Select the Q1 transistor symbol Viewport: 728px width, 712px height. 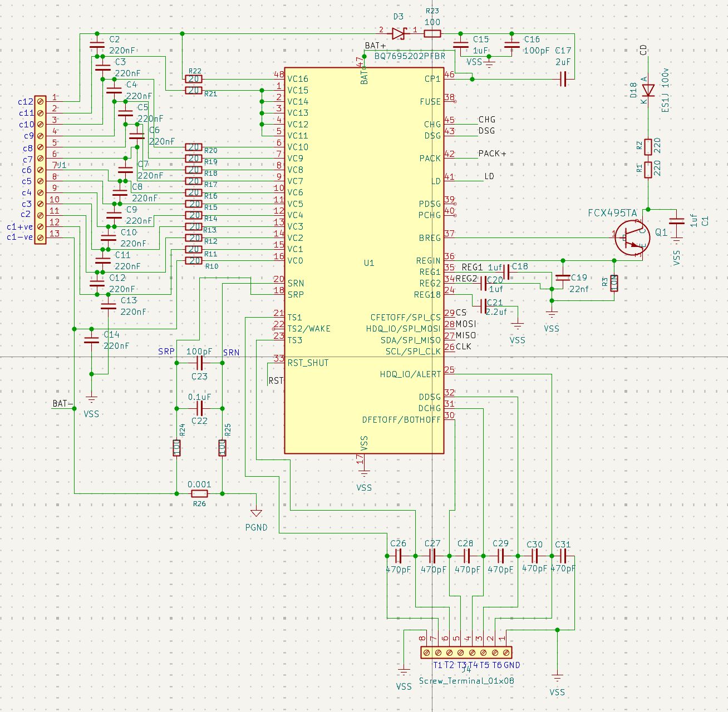coord(632,238)
